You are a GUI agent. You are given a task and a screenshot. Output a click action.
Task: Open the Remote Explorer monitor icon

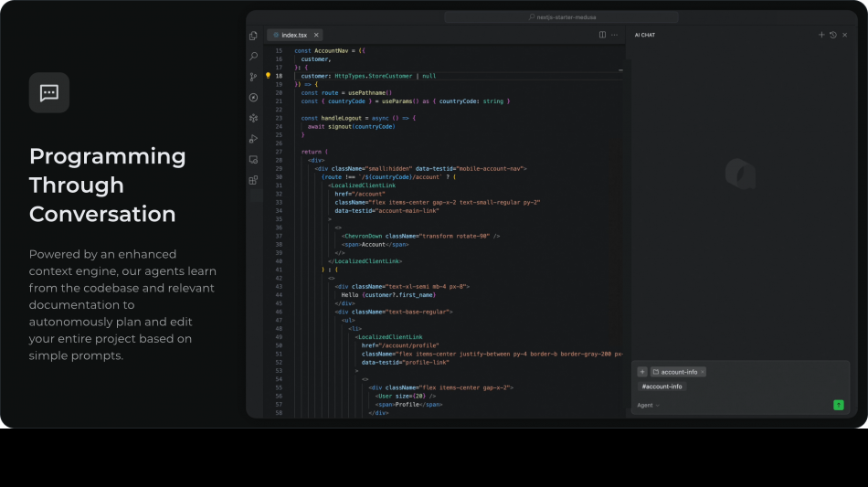(x=253, y=159)
